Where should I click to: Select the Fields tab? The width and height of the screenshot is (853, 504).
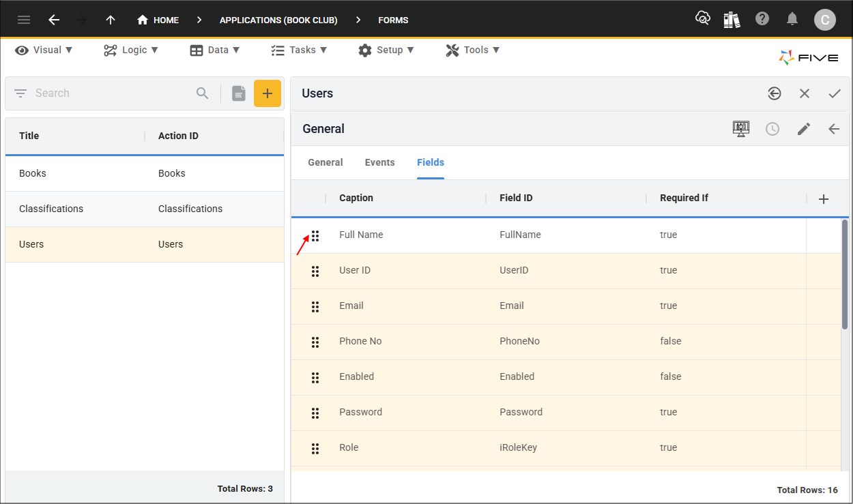(x=431, y=162)
